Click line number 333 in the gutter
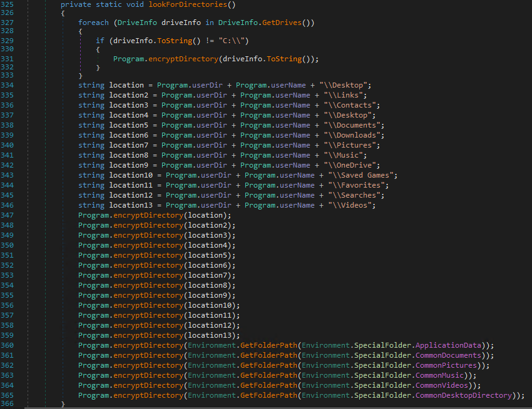Image resolution: width=532 pixels, height=409 pixels. (7, 75)
